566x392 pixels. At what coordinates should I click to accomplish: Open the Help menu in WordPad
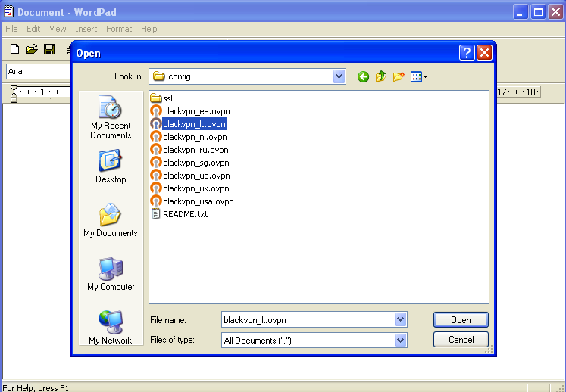point(149,29)
